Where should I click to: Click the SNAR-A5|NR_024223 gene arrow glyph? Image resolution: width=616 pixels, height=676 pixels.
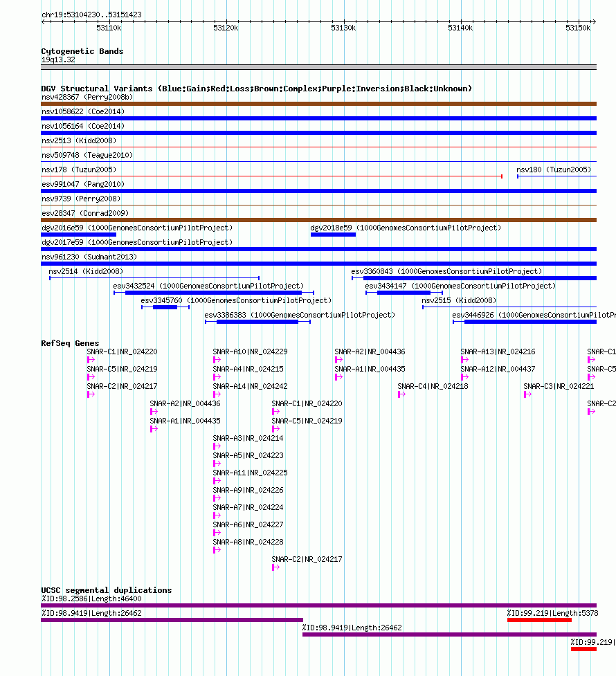(x=217, y=464)
